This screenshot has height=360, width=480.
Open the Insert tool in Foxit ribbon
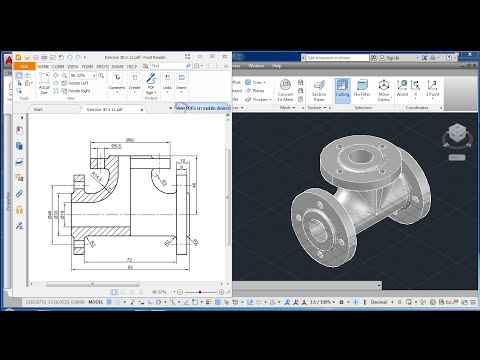pyautogui.click(x=181, y=82)
